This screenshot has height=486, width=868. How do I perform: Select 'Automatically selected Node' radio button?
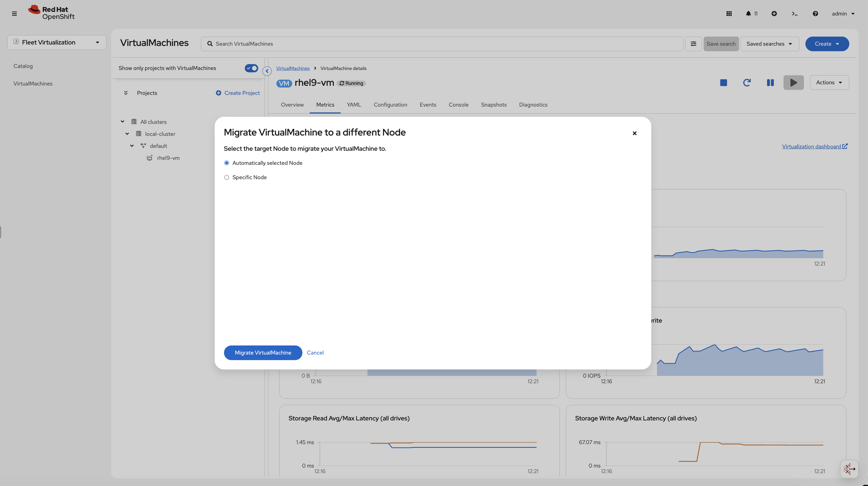point(226,162)
